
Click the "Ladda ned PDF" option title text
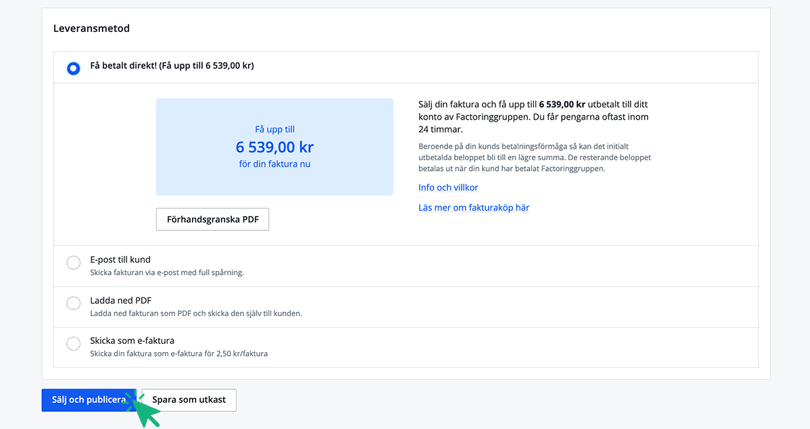tap(120, 300)
